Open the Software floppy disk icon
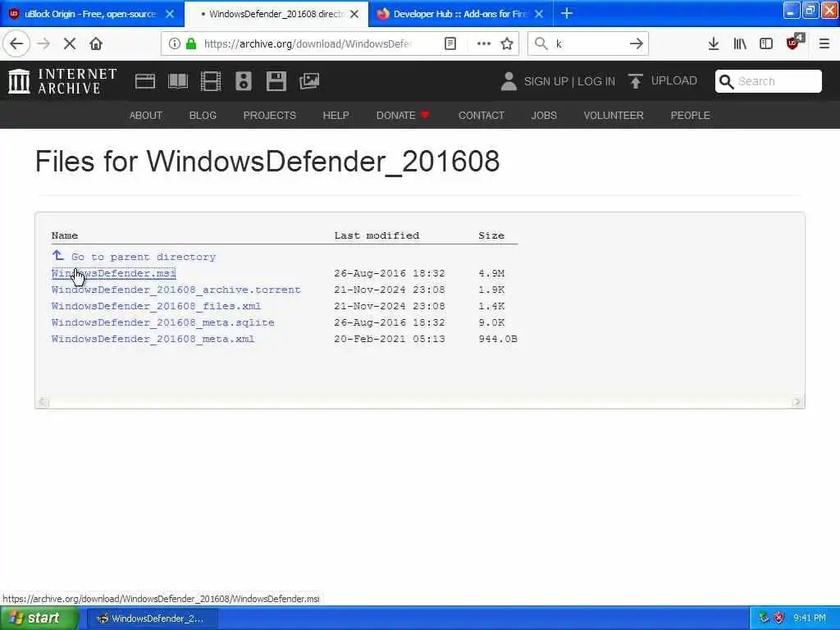Screen dimensions: 840x630 276,81
